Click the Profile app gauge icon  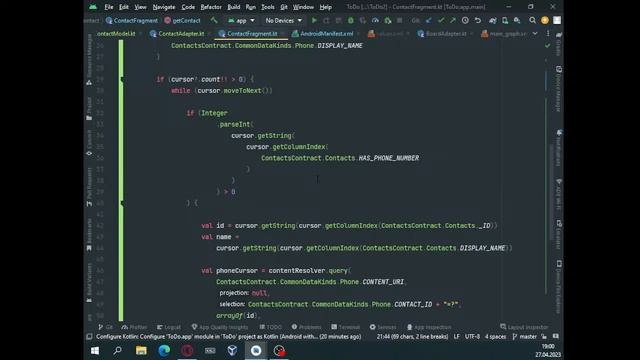pyautogui.click(x=375, y=20)
